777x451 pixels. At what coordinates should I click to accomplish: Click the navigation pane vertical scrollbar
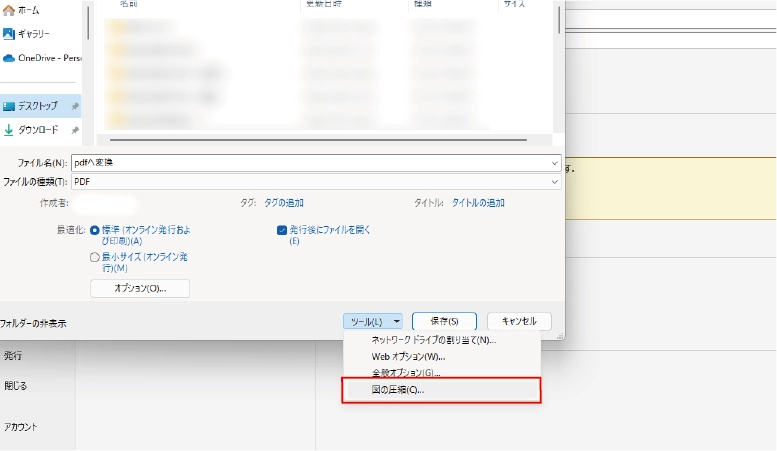[88, 22]
